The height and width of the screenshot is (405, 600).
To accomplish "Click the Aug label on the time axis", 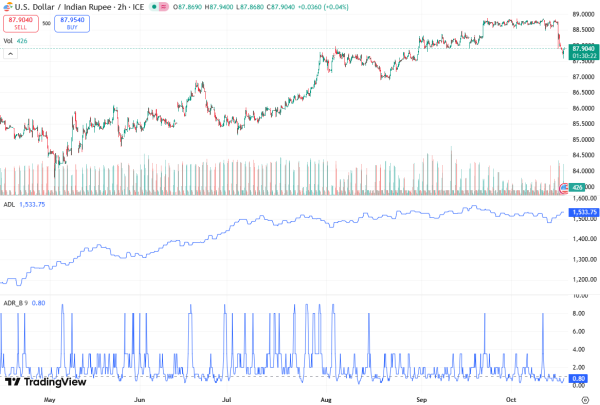I will [325, 398].
